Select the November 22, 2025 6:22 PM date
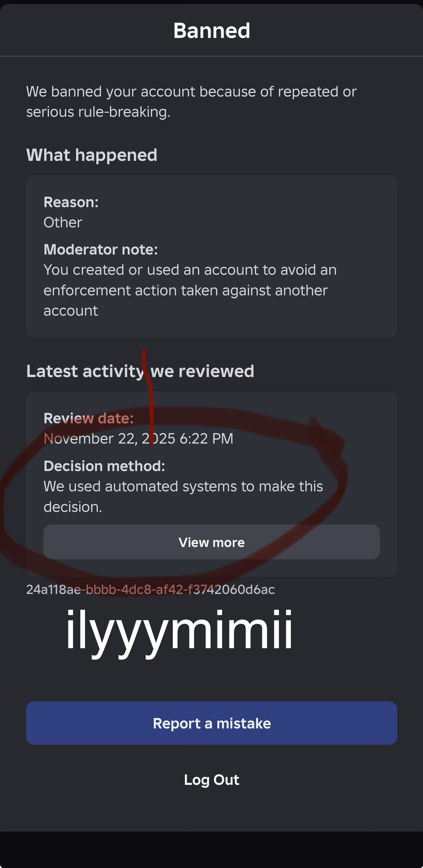423x868 pixels. tap(138, 439)
